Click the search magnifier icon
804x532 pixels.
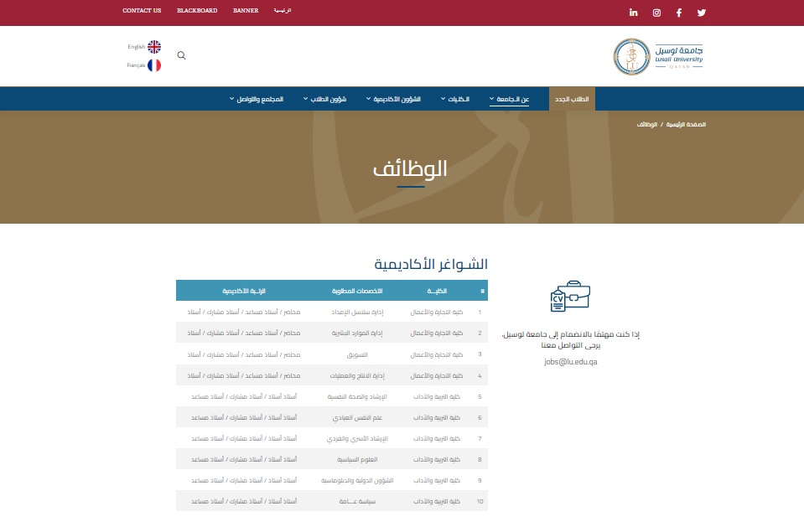pyautogui.click(x=182, y=55)
